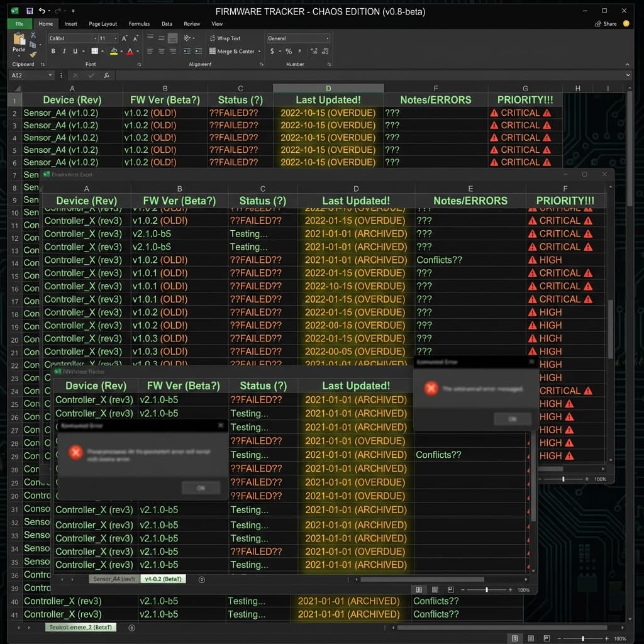Screen dimensions: 644x644
Task: Open the Font Size dropdown
Action: click(x=115, y=38)
